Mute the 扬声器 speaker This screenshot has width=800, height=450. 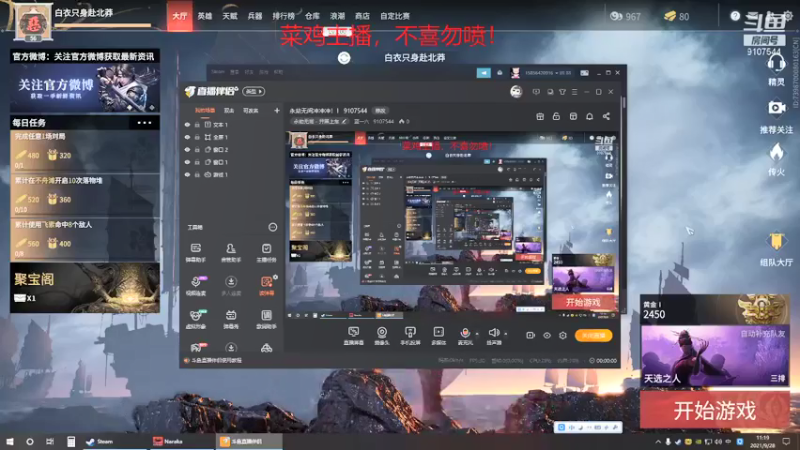[x=493, y=336]
